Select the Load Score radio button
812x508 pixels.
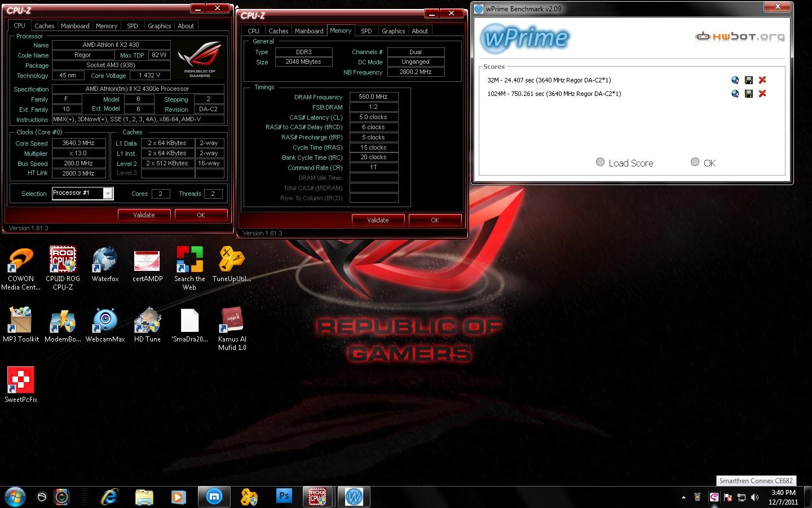pyautogui.click(x=601, y=163)
